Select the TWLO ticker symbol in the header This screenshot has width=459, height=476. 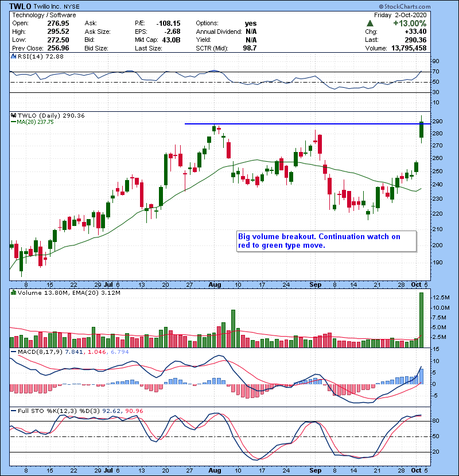pyautogui.click(x=20, y=6)
